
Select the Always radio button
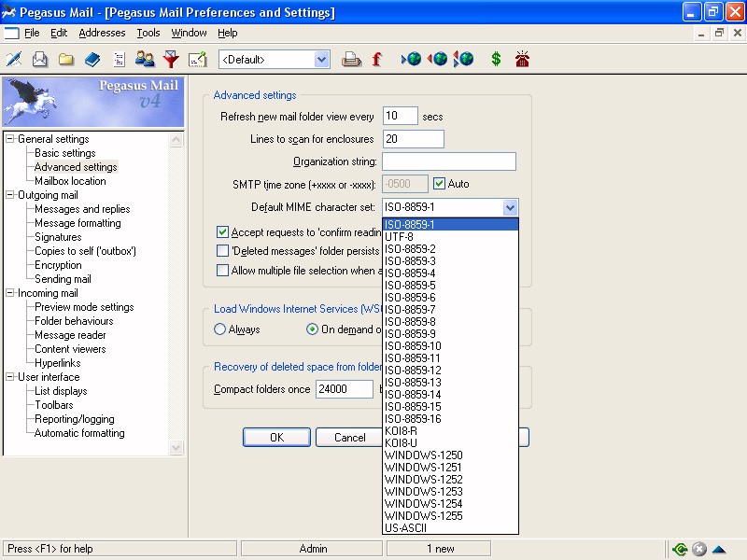pyautogui.click(x=220, y=329)
